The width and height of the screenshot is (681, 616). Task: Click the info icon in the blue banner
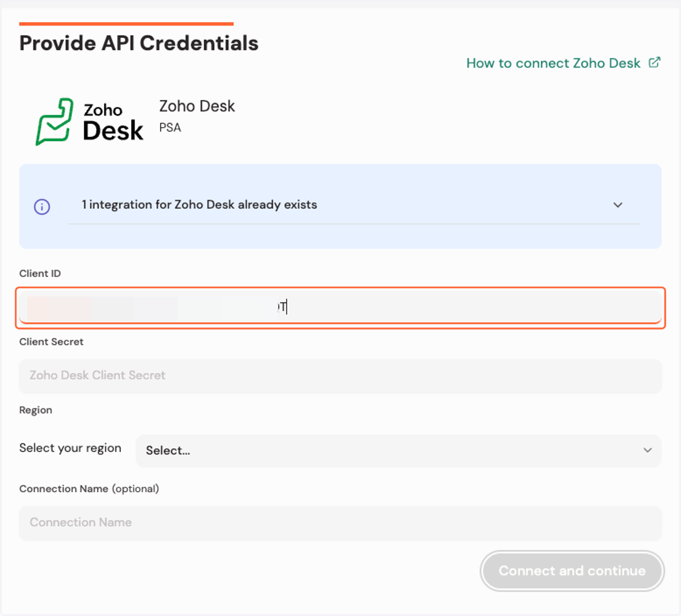click(42, 206)
